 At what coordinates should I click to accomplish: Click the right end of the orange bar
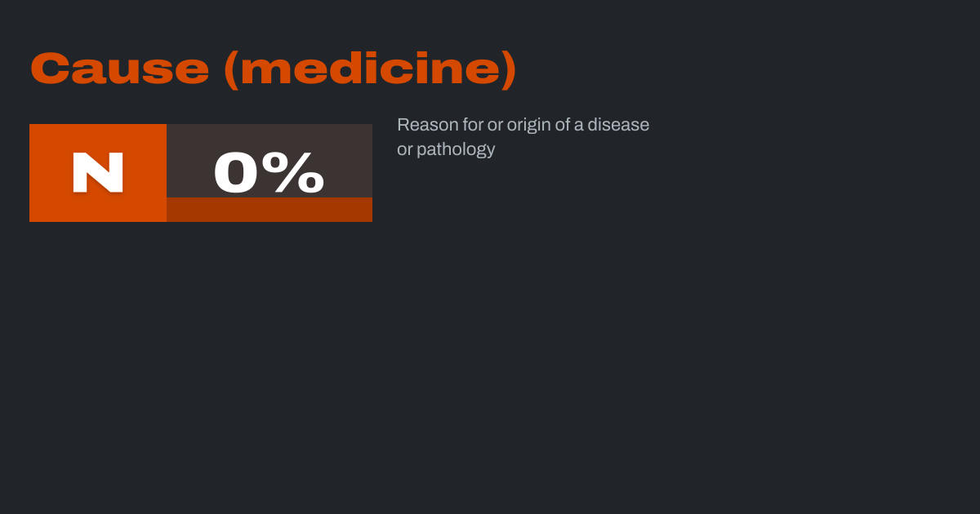367,210
